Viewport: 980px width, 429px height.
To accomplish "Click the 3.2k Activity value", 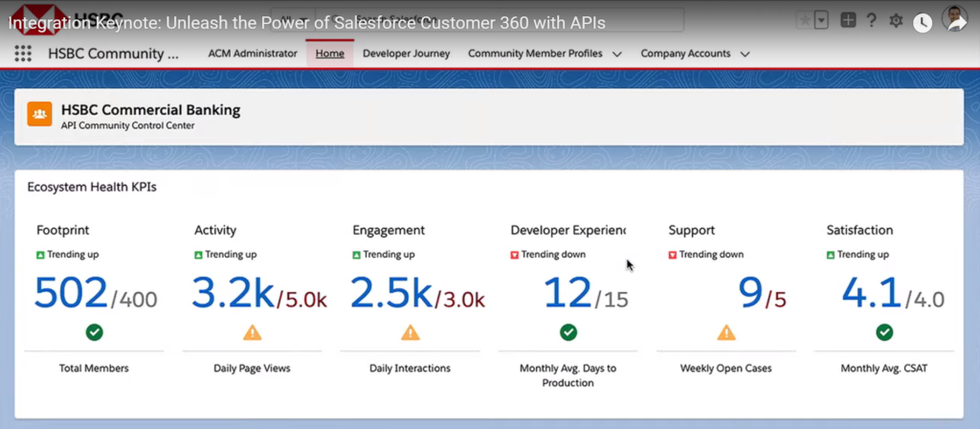I will [233, 293].
